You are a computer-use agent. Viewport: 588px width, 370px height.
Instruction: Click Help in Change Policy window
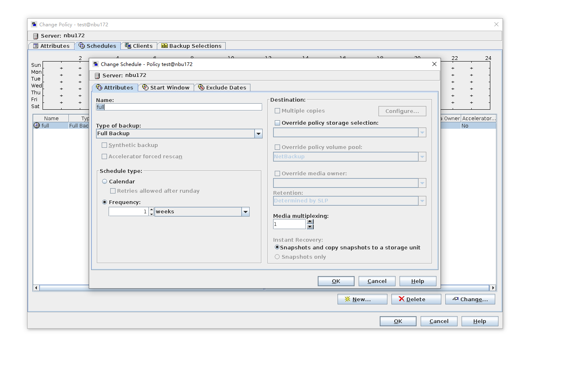pyautogui.click(x=480, y=321)
